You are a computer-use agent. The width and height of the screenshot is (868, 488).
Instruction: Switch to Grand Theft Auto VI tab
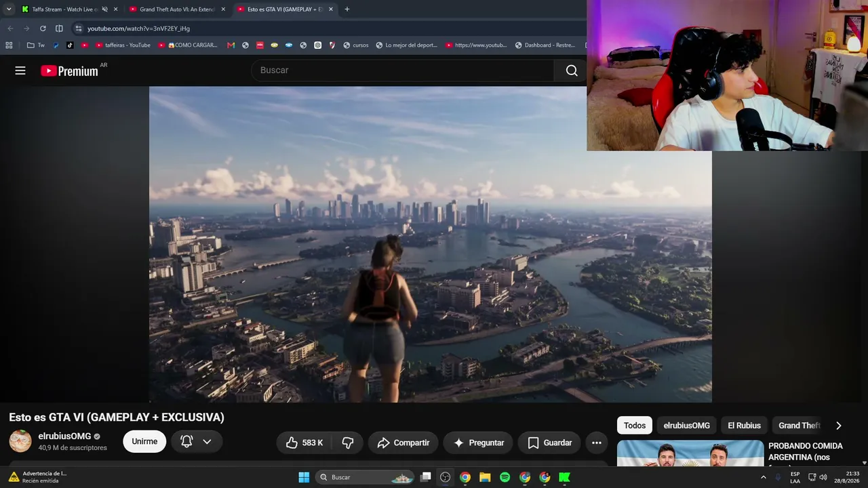coord(176,9)
